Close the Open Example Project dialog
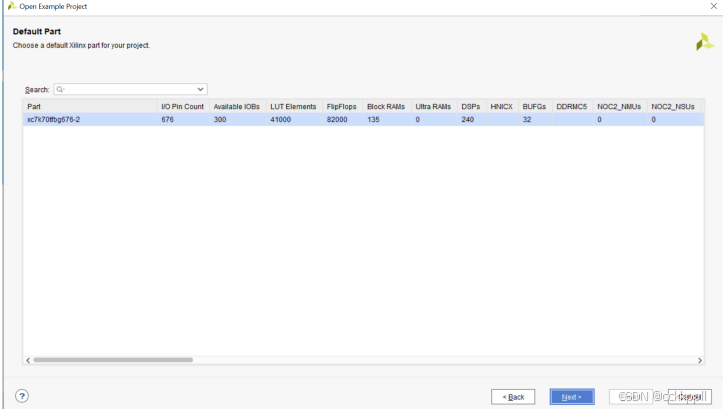 [x=713, y=6]
